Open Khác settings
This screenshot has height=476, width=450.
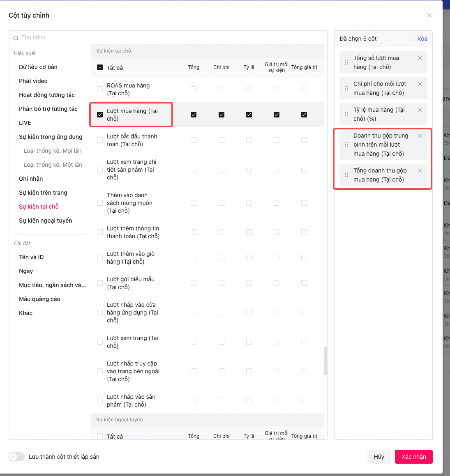tap(25, 313)
